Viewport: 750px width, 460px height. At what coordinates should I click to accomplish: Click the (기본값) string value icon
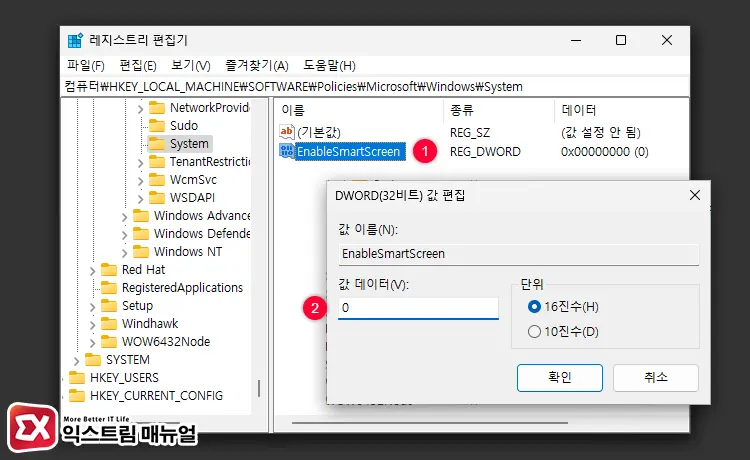pyautogui.click(x=287, y=131)
